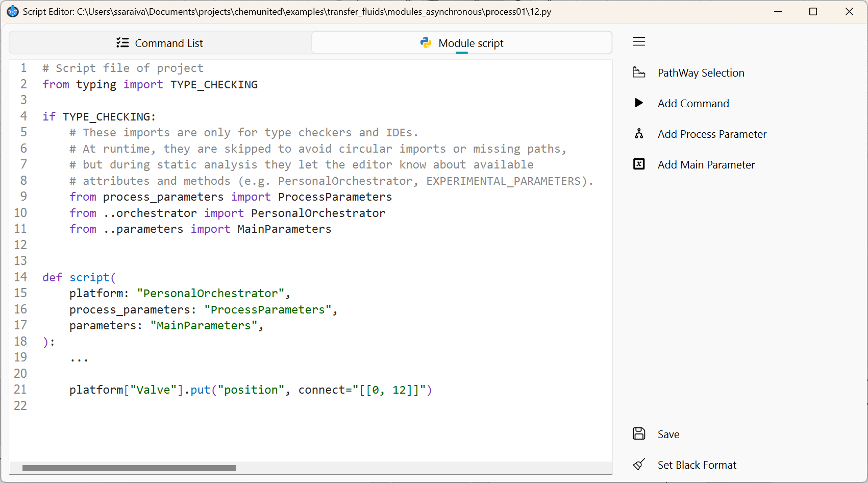Click line number 21 in the gutter

[x=20, y=390]
